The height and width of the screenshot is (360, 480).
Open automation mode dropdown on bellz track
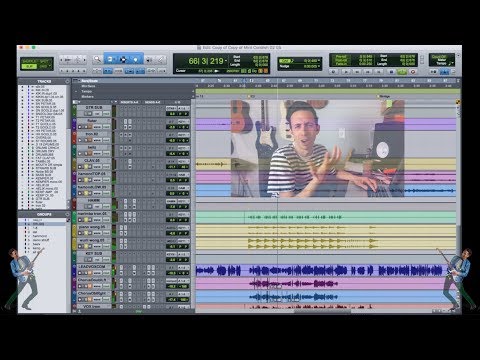[x=106, y=153]
